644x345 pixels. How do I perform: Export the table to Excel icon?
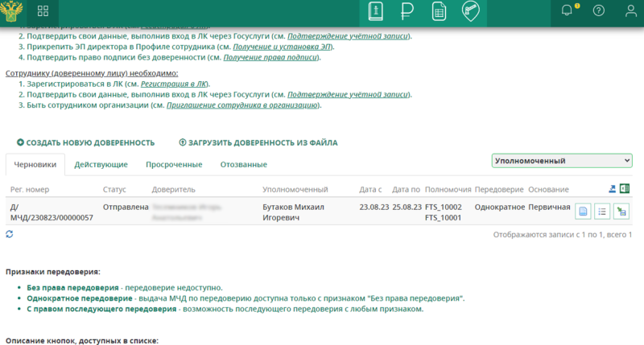(x=625, y=188)
